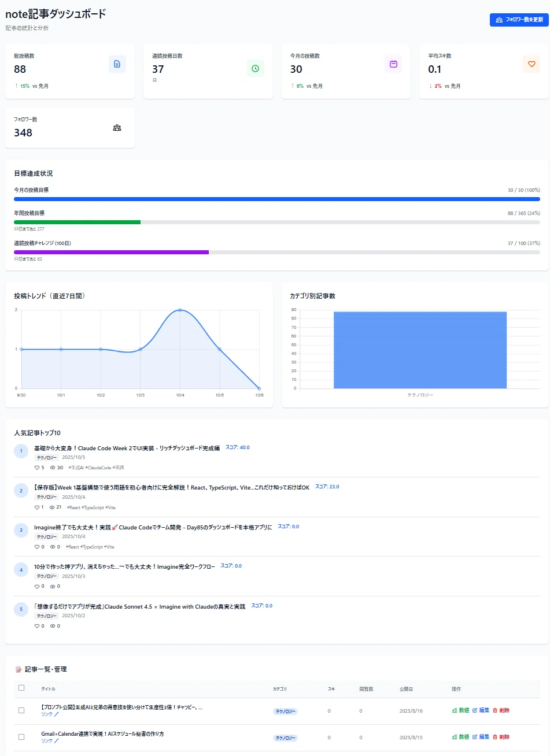Click the スコア: 40.0 label
Image resolution: width=550 pixels, height=756 pixels.
pos(237,447)
